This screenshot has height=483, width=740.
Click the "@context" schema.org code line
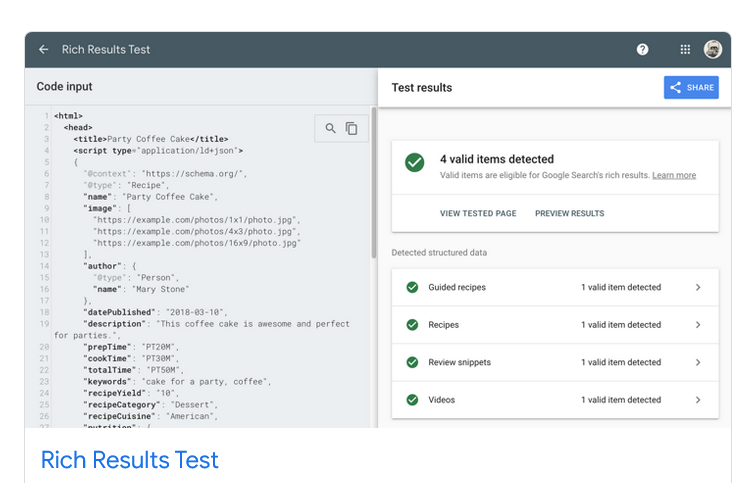pos(165,174)
